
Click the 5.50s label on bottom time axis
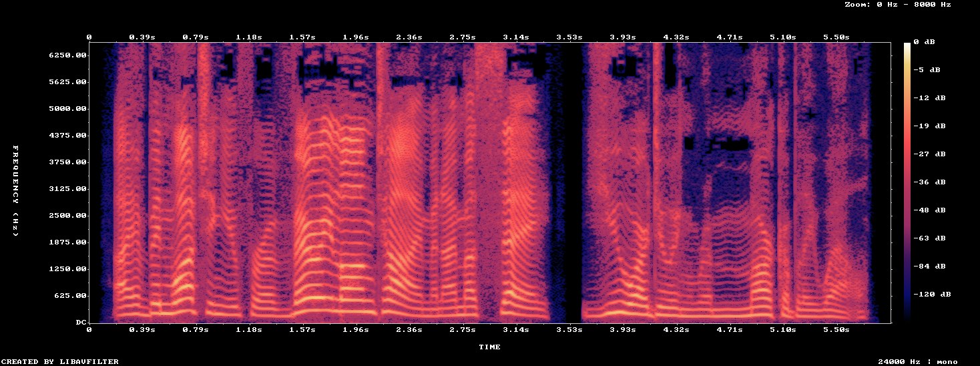(x=836, y=330)
